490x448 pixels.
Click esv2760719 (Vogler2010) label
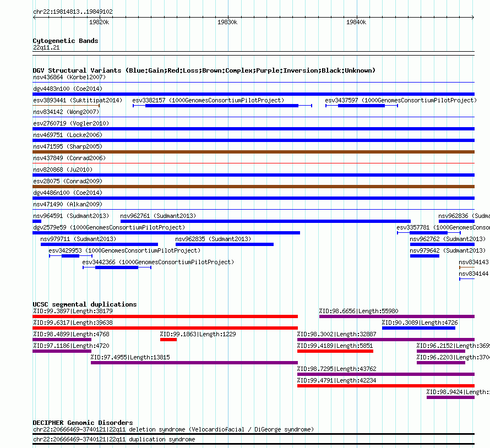point(71,123)
